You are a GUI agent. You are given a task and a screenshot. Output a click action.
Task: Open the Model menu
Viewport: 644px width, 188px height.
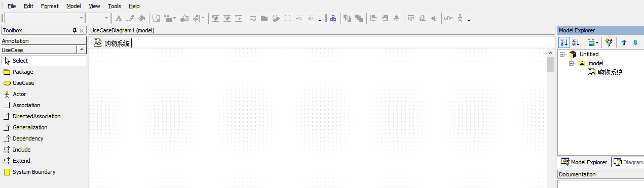pyautogui.click(x=73, y=6)
